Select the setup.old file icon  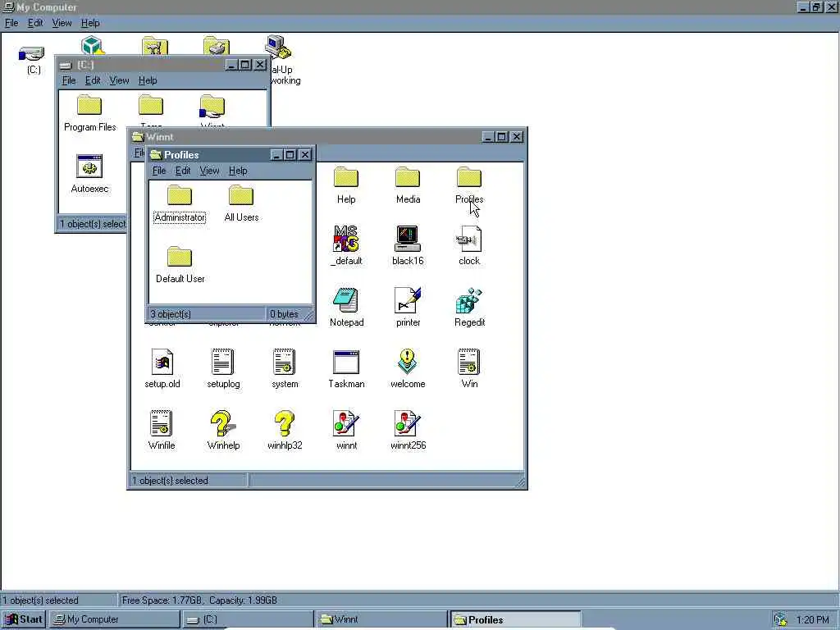point(162,370)
